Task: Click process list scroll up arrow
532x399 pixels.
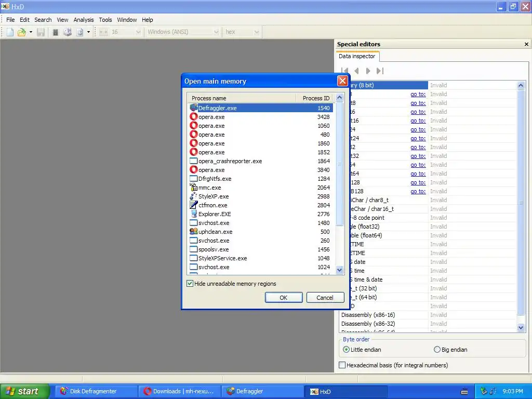Action: pos(340,98)
